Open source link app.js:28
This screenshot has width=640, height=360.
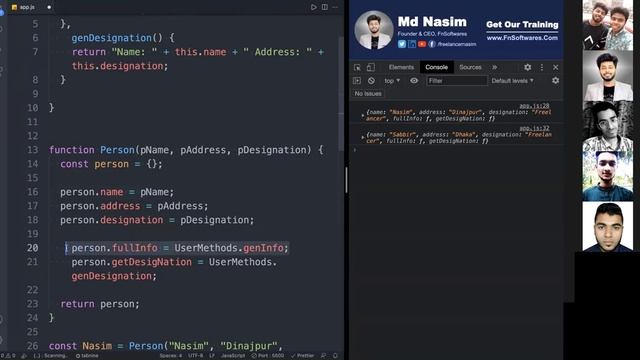[x=534, y=106]
